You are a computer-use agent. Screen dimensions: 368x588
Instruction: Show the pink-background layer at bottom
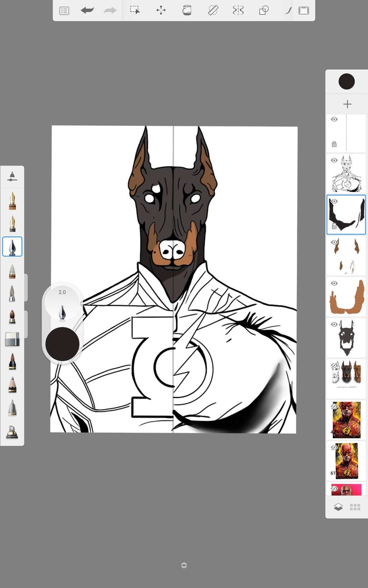pos(334,488)
